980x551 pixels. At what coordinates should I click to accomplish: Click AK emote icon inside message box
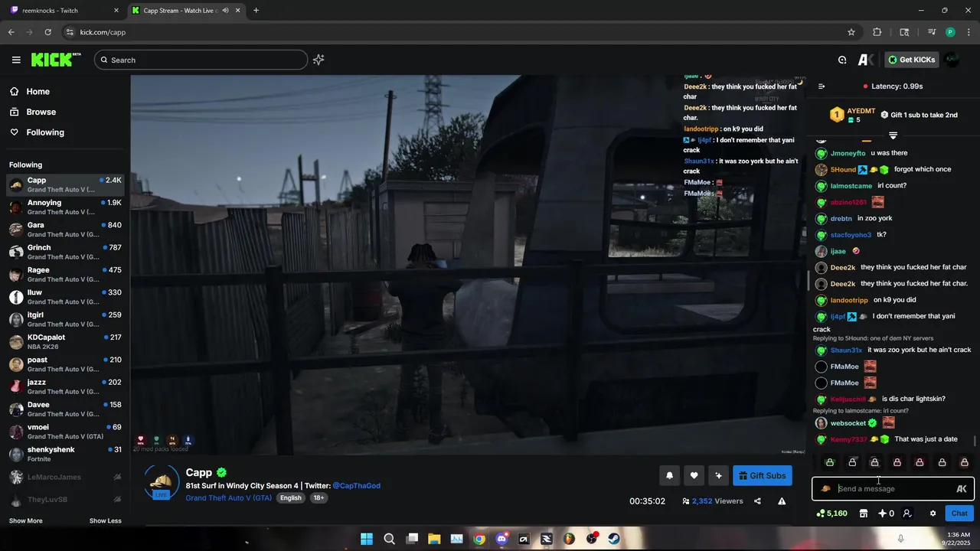pos(962,489)
